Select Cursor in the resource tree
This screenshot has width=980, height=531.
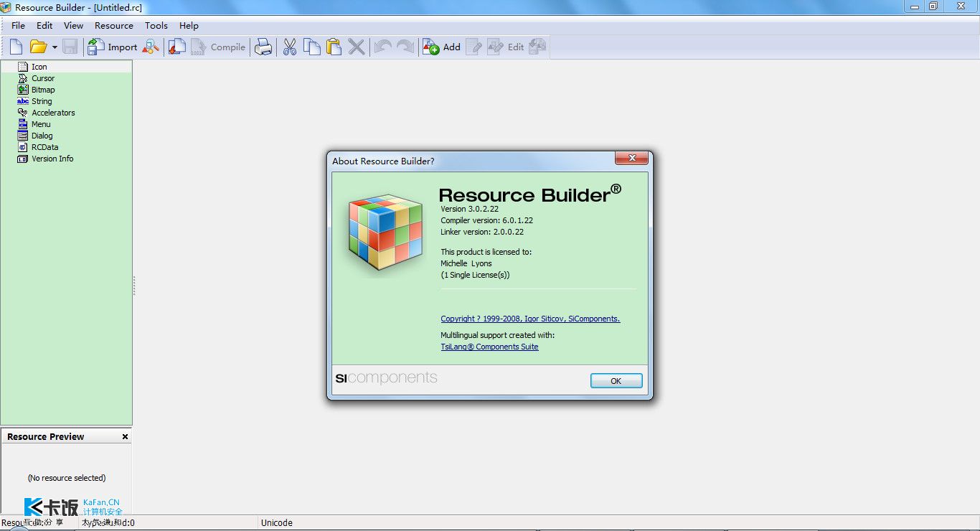pos(43,78)
